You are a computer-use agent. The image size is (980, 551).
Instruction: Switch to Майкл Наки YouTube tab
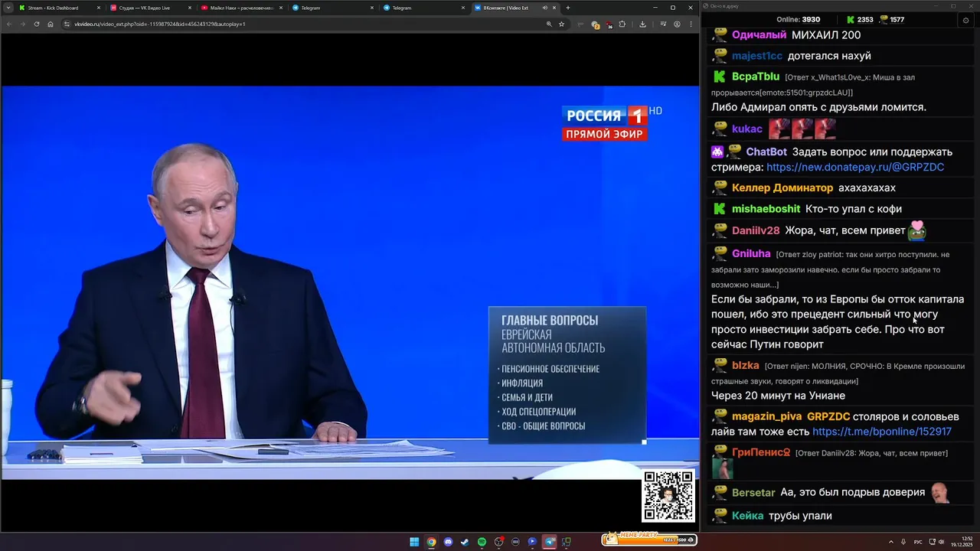[x=240, y=8]
